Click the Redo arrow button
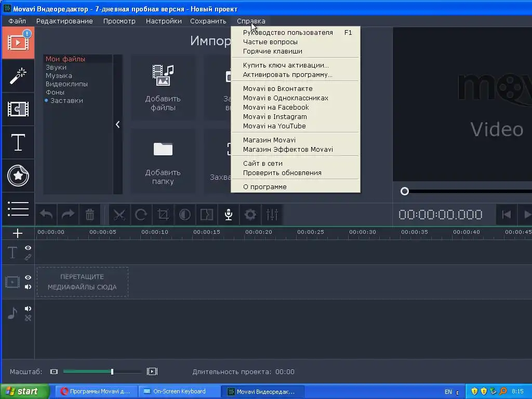 pyautogui.click(x=68, y=215)
